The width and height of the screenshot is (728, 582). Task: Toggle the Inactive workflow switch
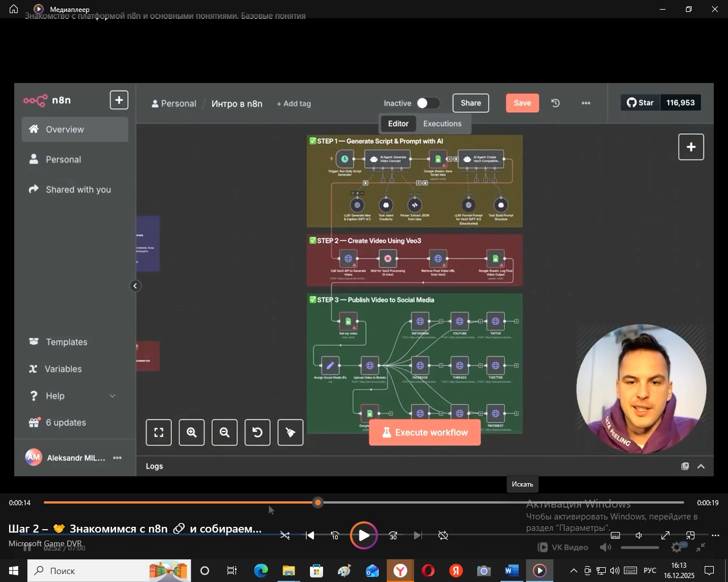click(x=428, y=103)
